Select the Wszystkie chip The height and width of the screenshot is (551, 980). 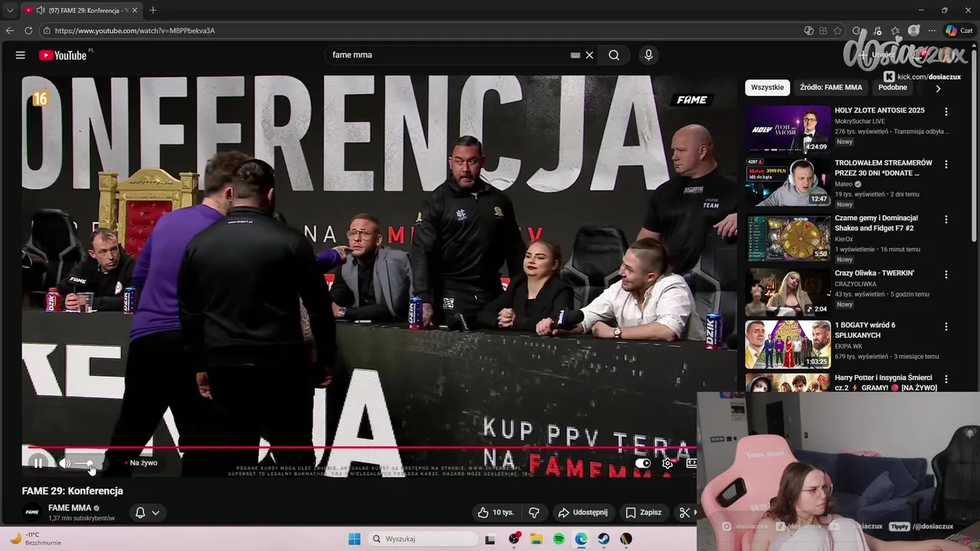tap(767, 87)
